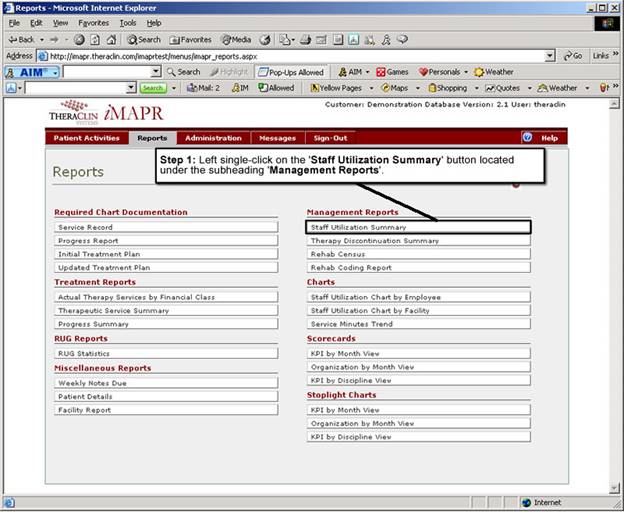Click the Sign-Out tab
The width and height of the screenshot is (624, 512).
click(x=330, y=138)
